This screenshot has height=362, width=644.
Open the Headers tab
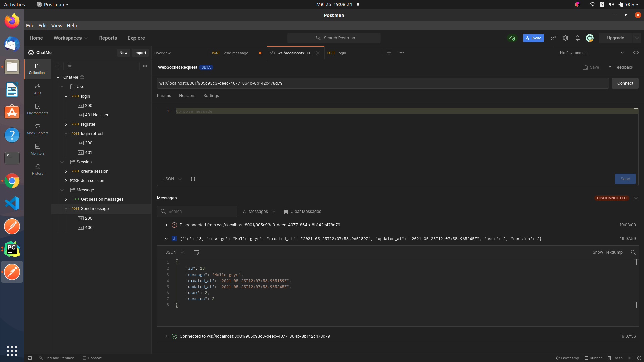pyautogui.click(x=187, y=96)
